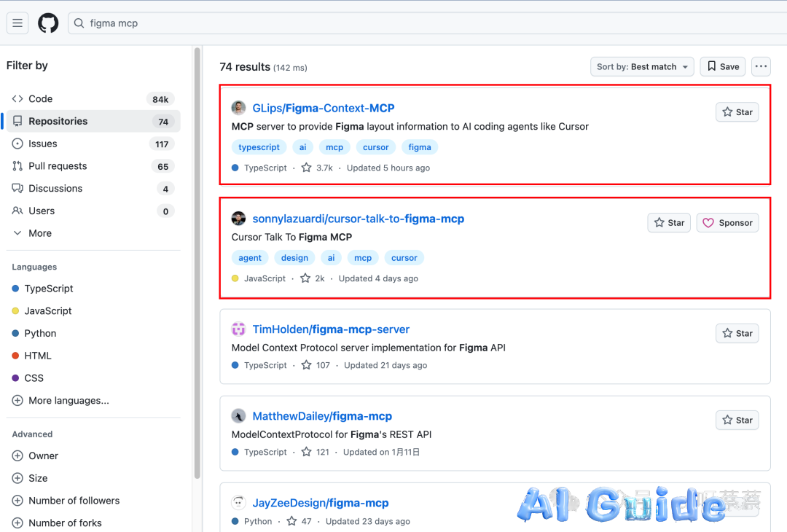The image size is (787, 532).
Task: Select the Repositories filter
Action: [93, 121]
